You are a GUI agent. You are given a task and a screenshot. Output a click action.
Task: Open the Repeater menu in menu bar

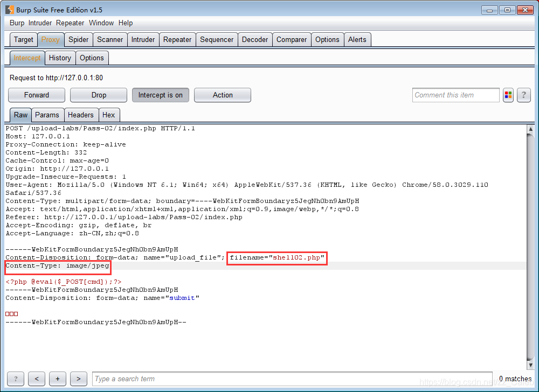(70, 23)
